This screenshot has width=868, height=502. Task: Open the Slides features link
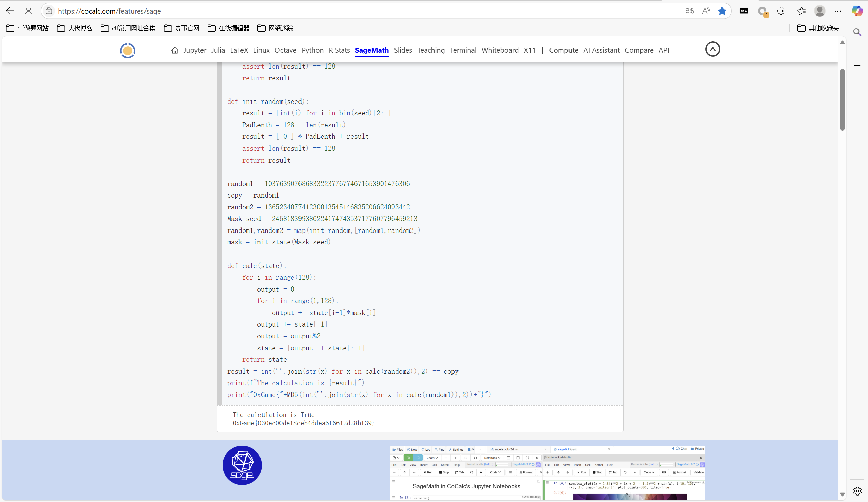pyautogui.click(x=403, y=50)
